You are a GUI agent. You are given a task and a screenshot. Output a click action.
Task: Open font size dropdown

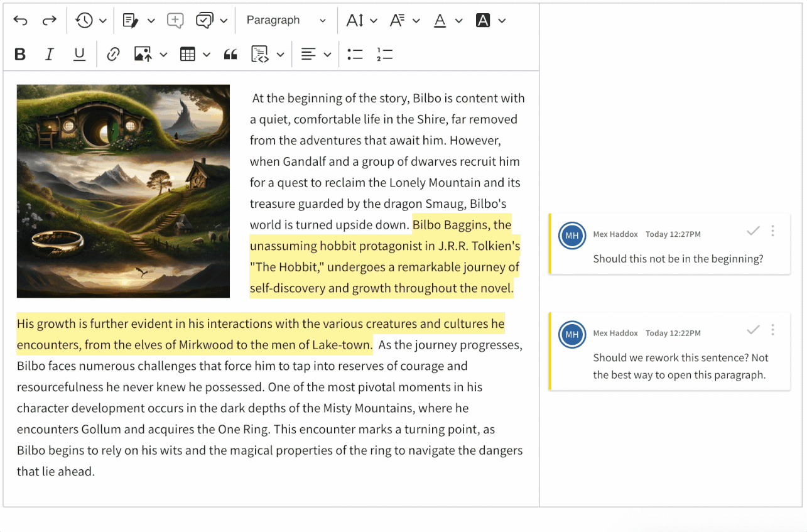[x=361, y=21]
